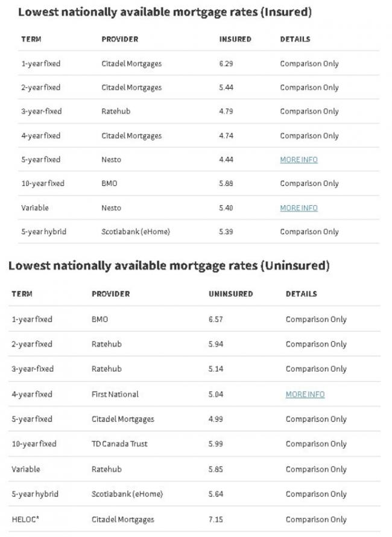Open MORE INFO link for Nesto Variable rate
392x537 pixels.
click(299, 208)
